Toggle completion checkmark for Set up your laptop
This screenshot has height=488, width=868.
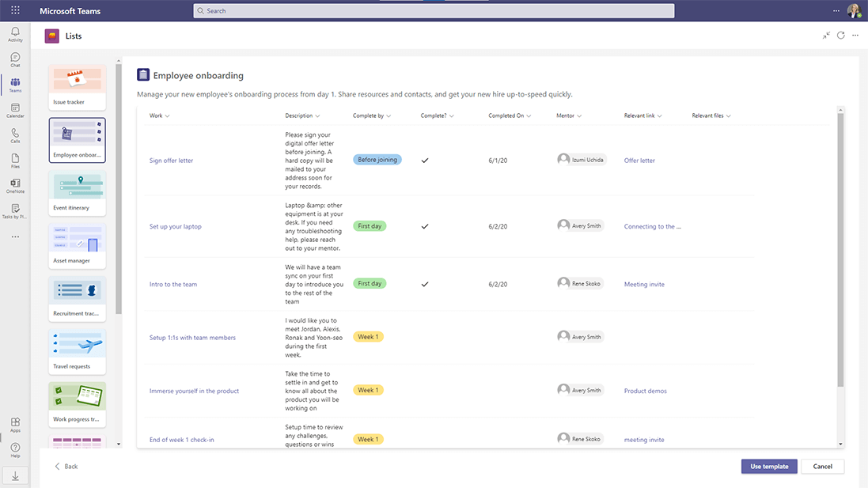[x=425, y=225]
